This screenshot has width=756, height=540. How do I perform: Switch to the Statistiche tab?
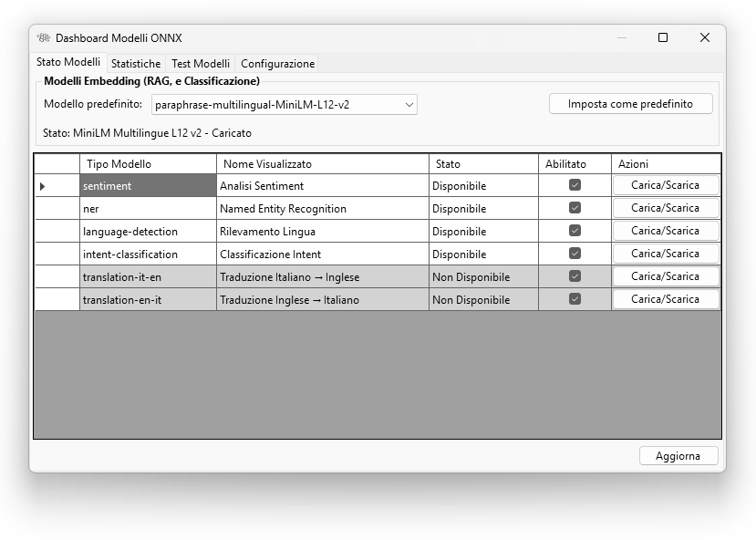tap(136, 64)
